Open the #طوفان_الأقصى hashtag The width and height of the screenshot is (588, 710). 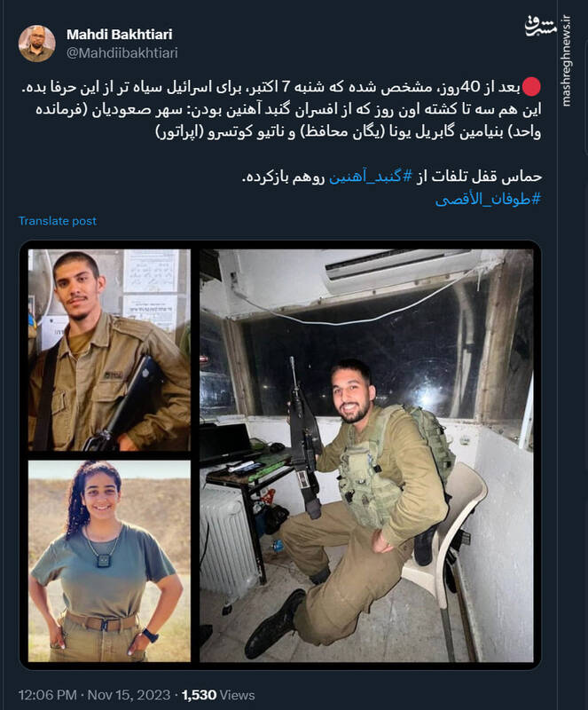point(488,199)
